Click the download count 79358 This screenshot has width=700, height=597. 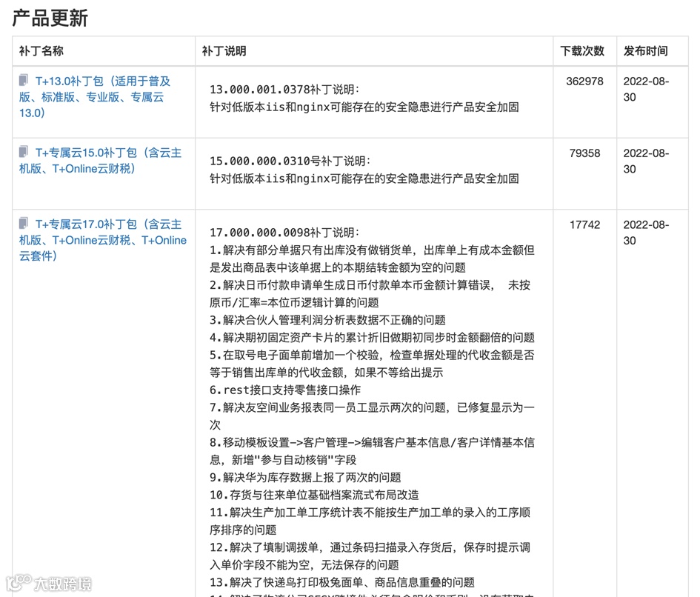(584, 153)
